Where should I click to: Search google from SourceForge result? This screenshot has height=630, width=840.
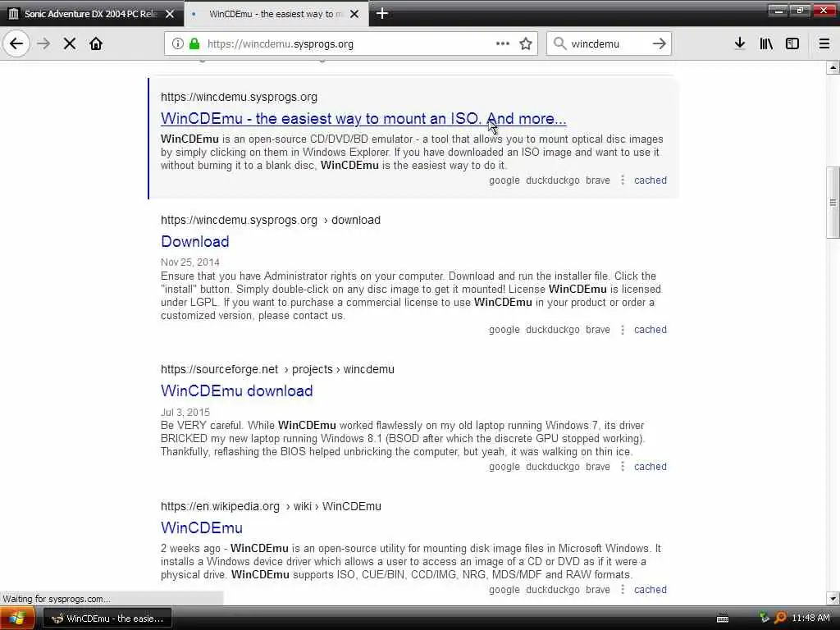[x=504, y=467]
